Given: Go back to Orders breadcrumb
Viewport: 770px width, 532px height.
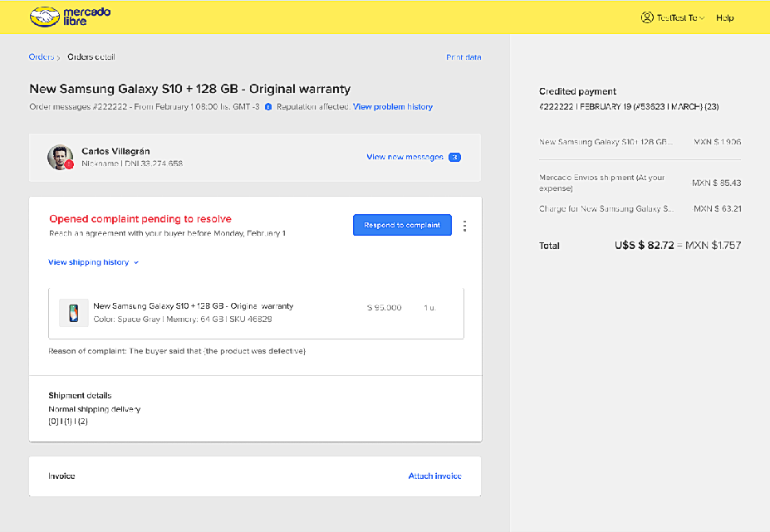Looking at the screenshot, I should (x=41, y=57).
